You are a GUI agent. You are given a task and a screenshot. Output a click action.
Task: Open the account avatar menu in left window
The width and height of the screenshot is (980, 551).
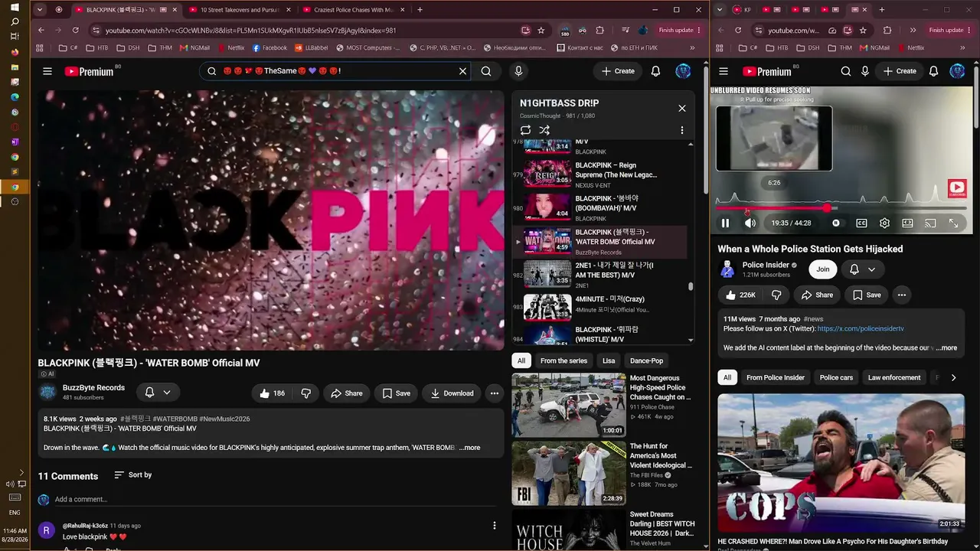(x=683, y=71)
